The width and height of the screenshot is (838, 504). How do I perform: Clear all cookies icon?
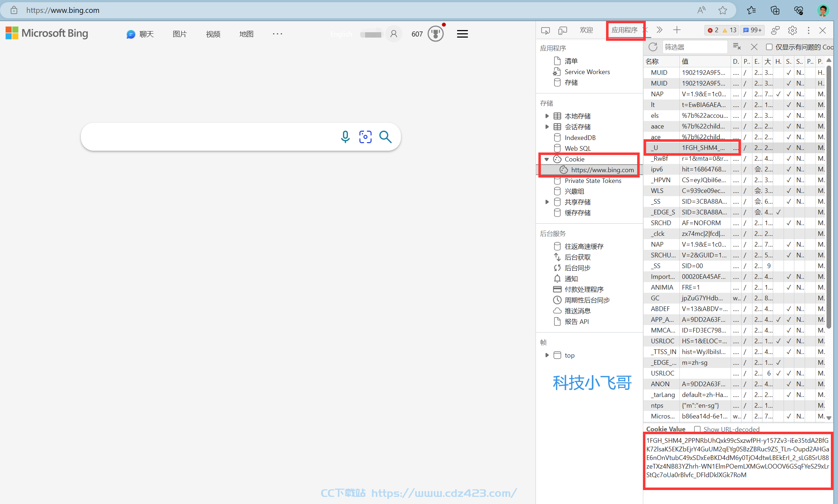[x=737, y=47]
